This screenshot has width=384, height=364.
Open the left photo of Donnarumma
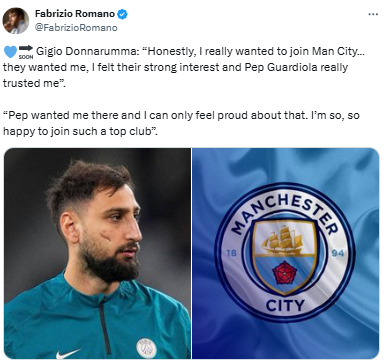(97, 253)
